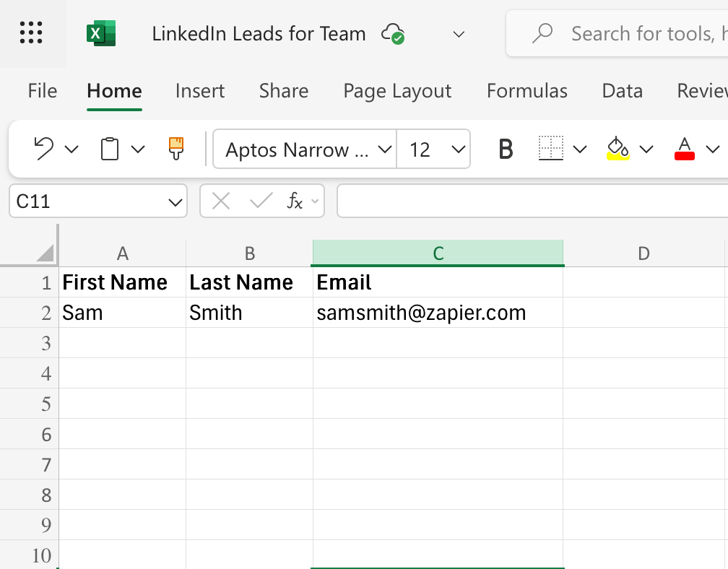Switch to the Share tab
The image size is (728, 569).
(x=284, y=91)
